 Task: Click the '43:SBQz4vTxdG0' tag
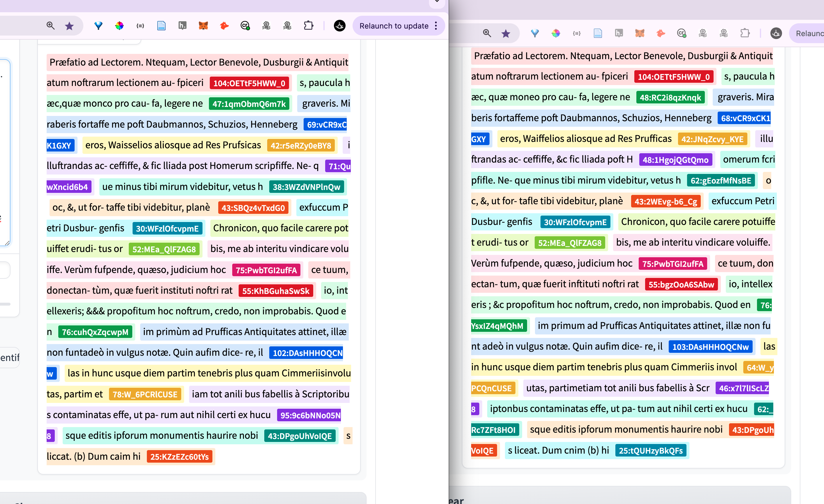coord(253,208)
